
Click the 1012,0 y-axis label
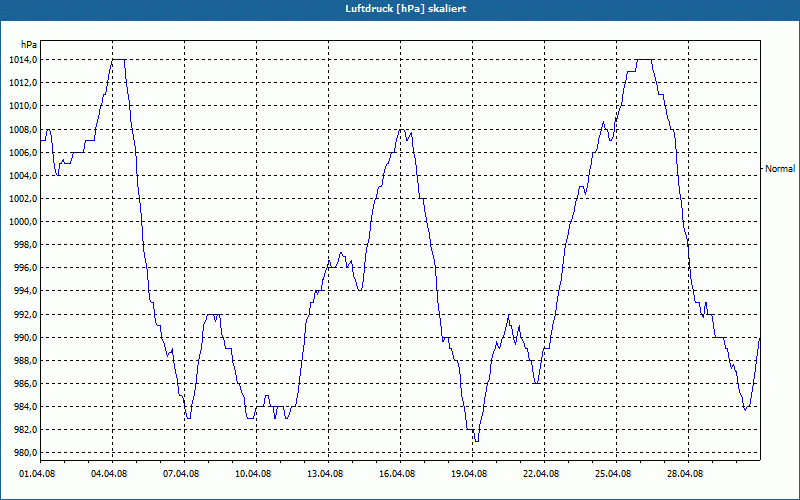click(x=22, y=83)
